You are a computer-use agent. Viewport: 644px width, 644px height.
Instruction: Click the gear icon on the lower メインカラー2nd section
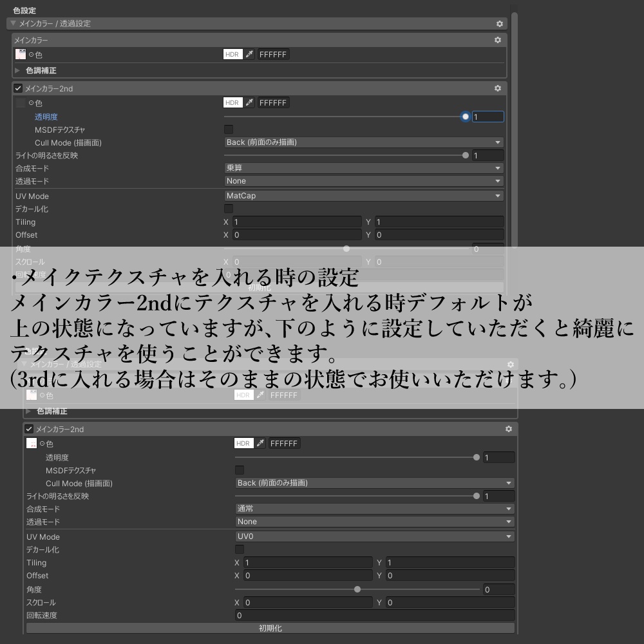coord(508,429)
